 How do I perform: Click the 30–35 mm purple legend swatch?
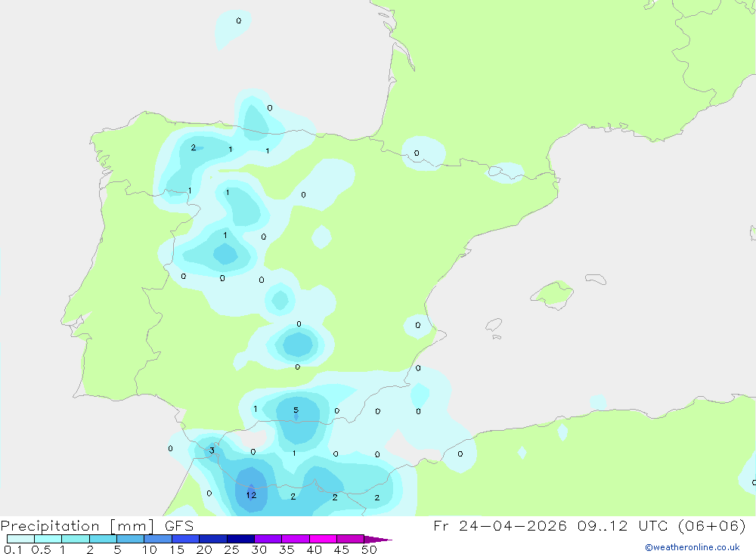tap(268, 539)
